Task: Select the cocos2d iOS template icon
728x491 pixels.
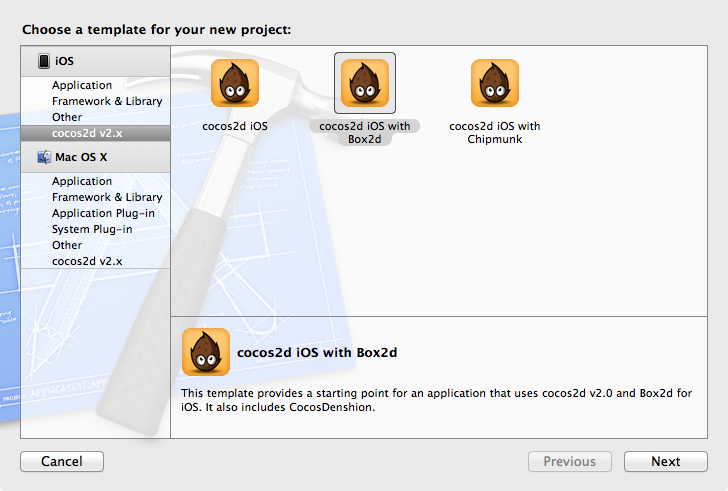Action: 235,83
